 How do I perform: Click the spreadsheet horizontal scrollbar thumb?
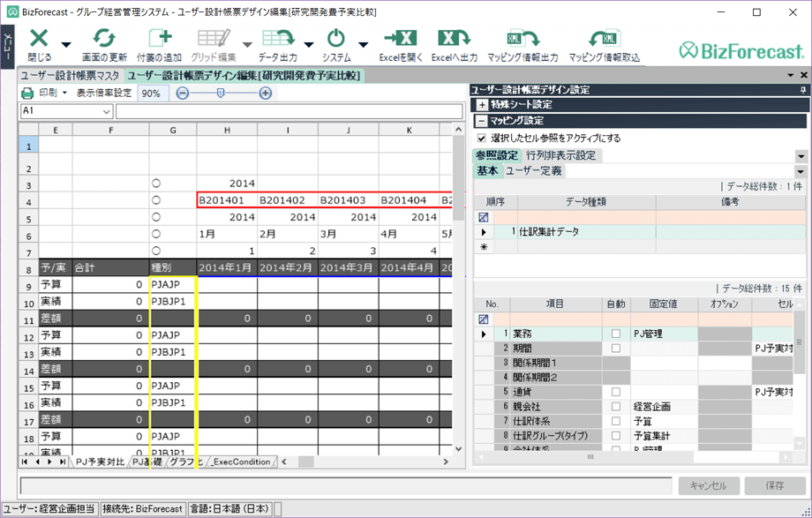[306, 462]
